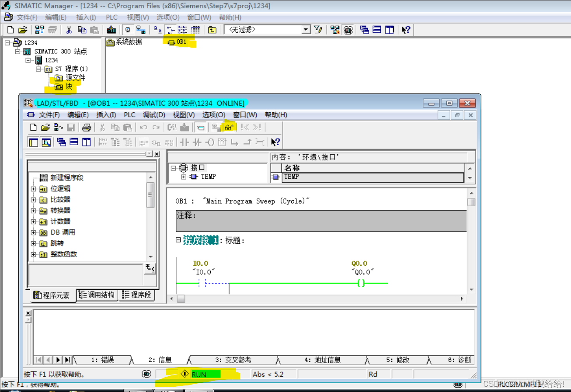Select 新建程序段 in program elements
The width and height of the screenshot is (571, 392).
[x=62, y=178]
